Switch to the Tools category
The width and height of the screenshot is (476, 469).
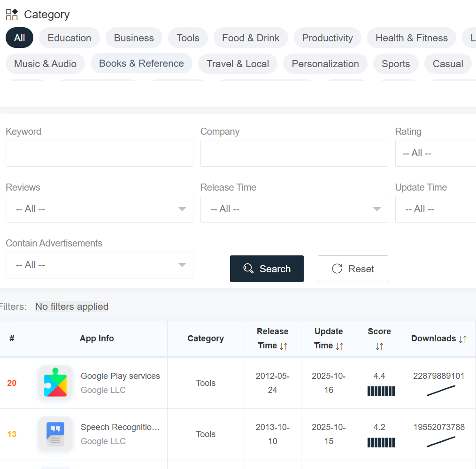pyautogui.click(x=188, y=38)
